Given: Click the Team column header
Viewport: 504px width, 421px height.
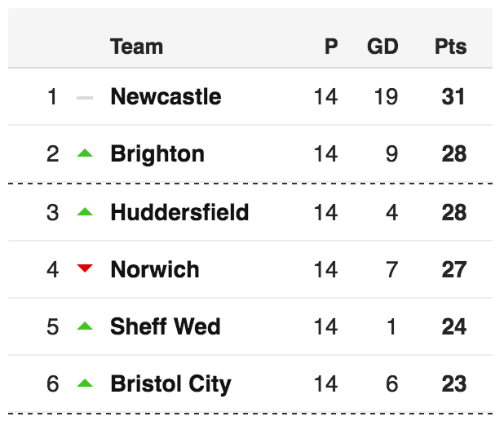Looking at the screenshot, I should coord(137,47).
